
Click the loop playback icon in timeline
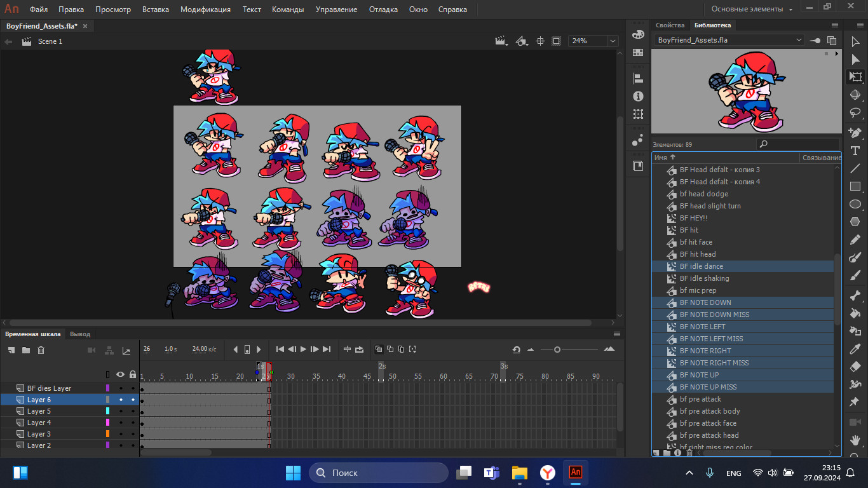[360, 349]
